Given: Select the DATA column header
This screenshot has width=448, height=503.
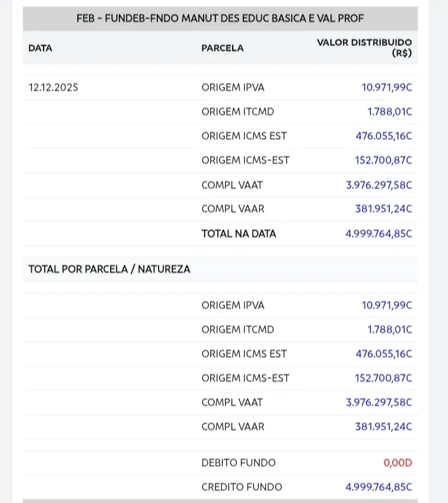Looking at the screenshot, I should click(40, 48).
